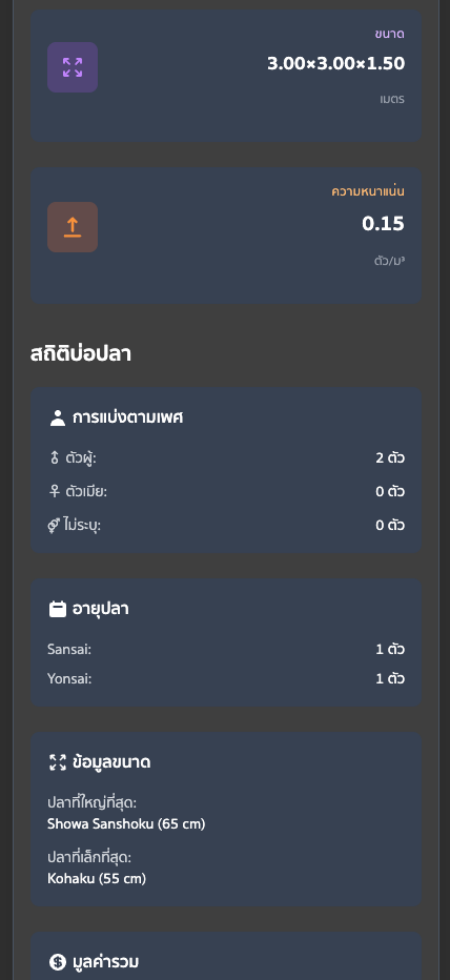The height and width of the screenshot is (980, 450).
Task: Click the unspecified gender icon next to ไม่ระบุ
Action: point(53,525)
